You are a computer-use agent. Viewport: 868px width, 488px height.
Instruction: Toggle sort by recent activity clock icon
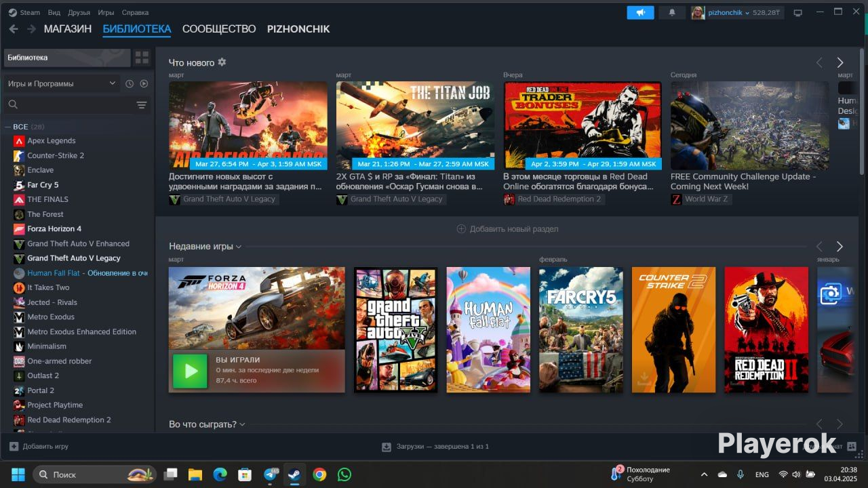[x=130, y=83]
